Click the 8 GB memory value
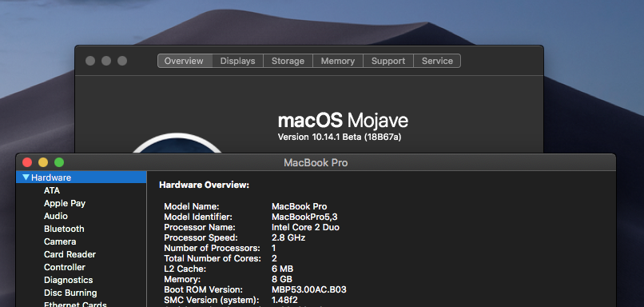The height and width of the screenshot is (307, 644). click(282, 280)
